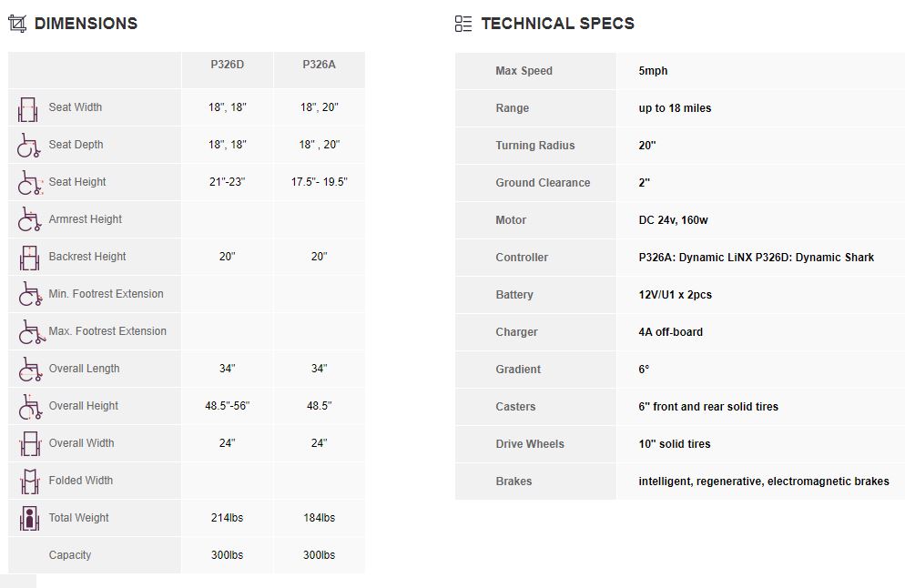Click the Dimensions crop icon in header

coord(17,24)
